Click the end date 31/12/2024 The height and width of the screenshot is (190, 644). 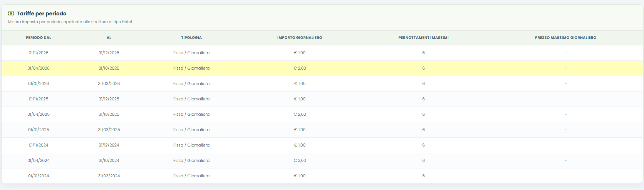[x=109, y=145]
